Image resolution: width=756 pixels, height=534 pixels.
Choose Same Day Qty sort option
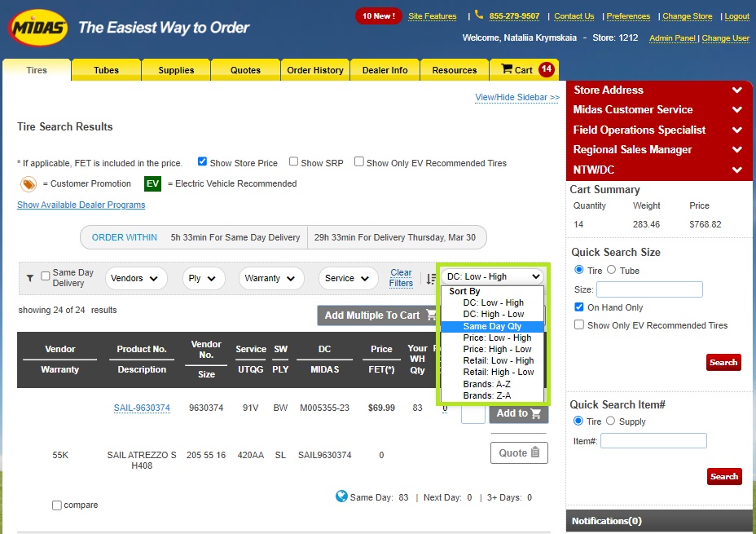[492, 326]
